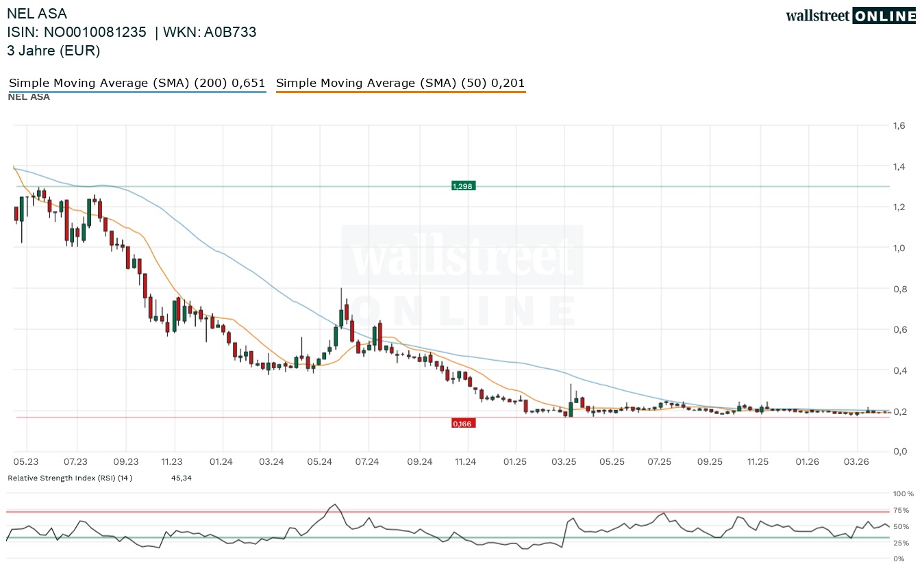The height and width of the screenshot is (577, 924).
Task: Click the 0% RSI axis label
Action: click(899, 559)
